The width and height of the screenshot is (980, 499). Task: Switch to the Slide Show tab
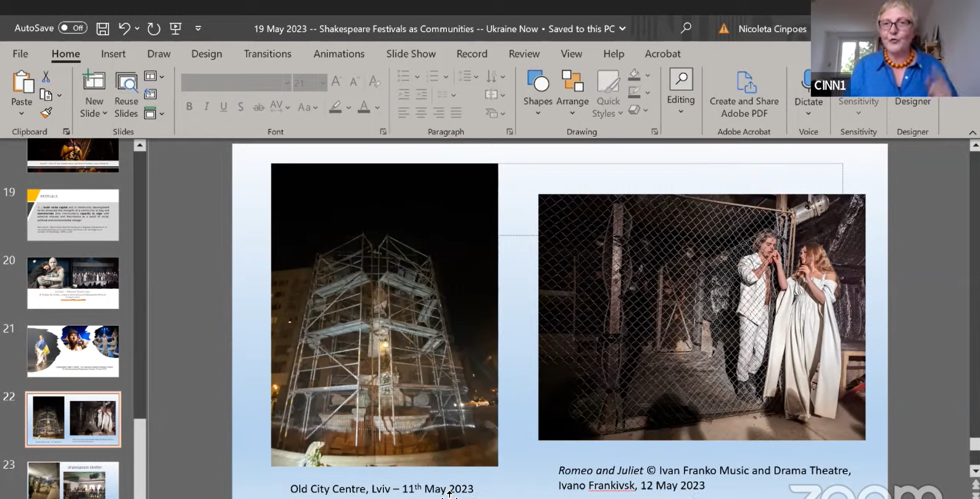point(411,54)
